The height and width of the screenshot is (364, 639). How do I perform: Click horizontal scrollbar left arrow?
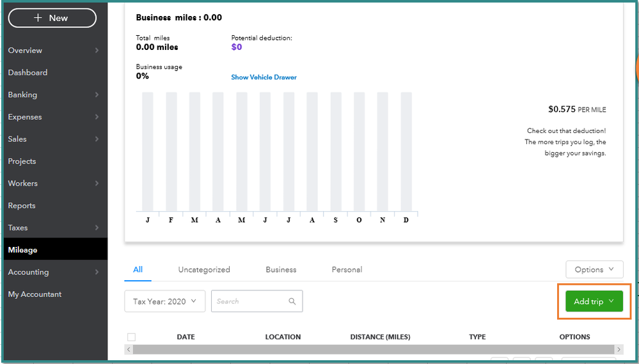(129, 349)
